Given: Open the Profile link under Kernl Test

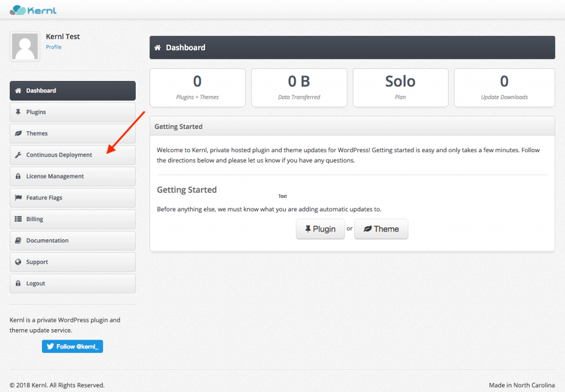Looking at the screenshot, I should (54, 47).
